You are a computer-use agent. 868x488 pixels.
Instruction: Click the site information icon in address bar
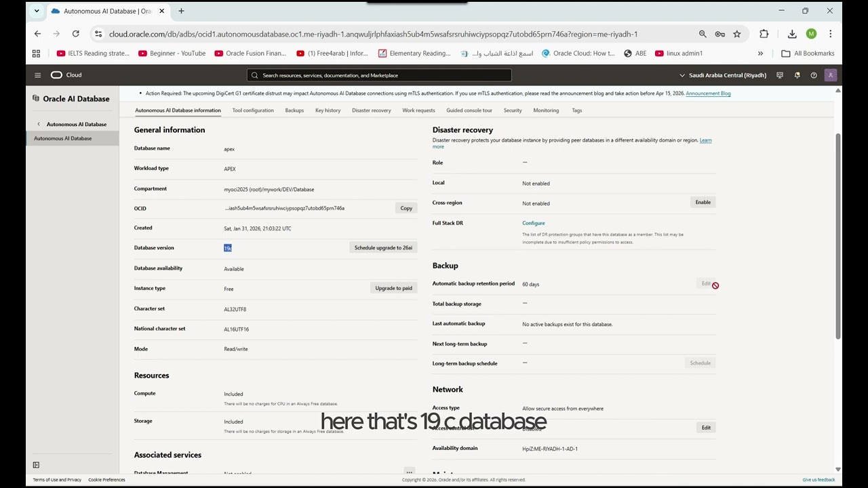98,34
